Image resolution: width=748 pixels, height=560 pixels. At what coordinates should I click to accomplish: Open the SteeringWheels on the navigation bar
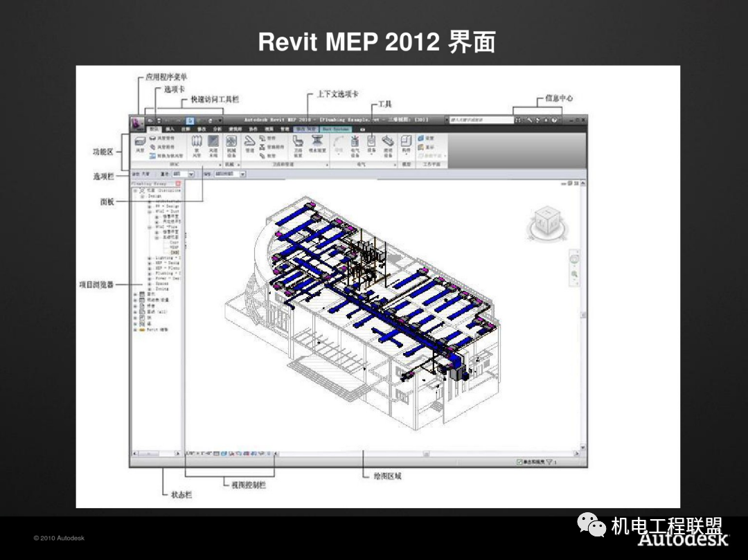pyautogui.click(x=574, y=259)
